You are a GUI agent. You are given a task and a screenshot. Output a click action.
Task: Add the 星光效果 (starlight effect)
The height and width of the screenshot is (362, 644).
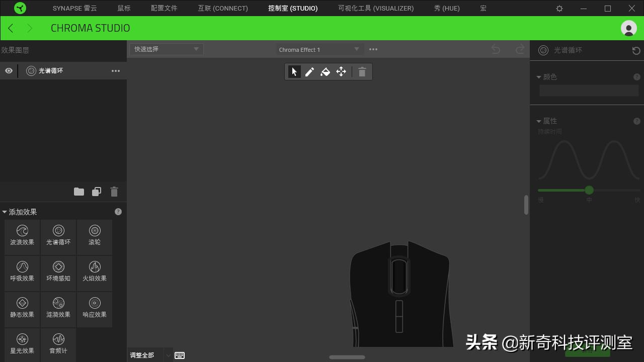tap(22, 345)
